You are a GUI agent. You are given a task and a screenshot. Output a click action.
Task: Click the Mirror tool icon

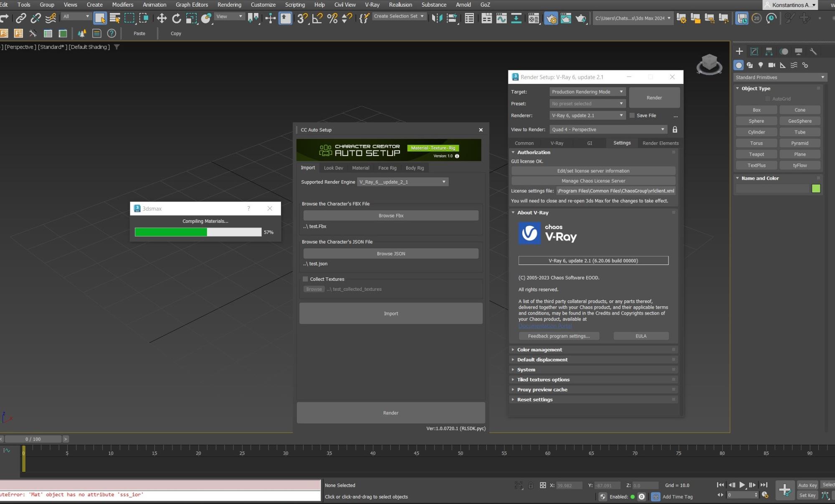437,18
